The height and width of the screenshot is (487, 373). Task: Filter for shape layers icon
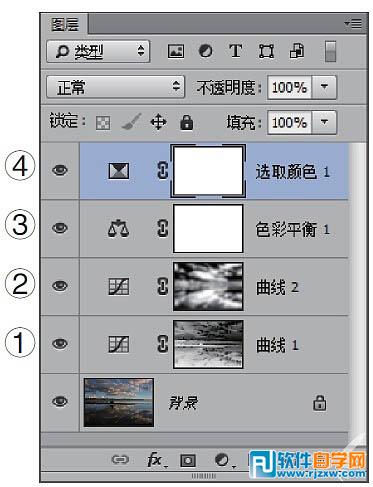[x=267, y=51]
